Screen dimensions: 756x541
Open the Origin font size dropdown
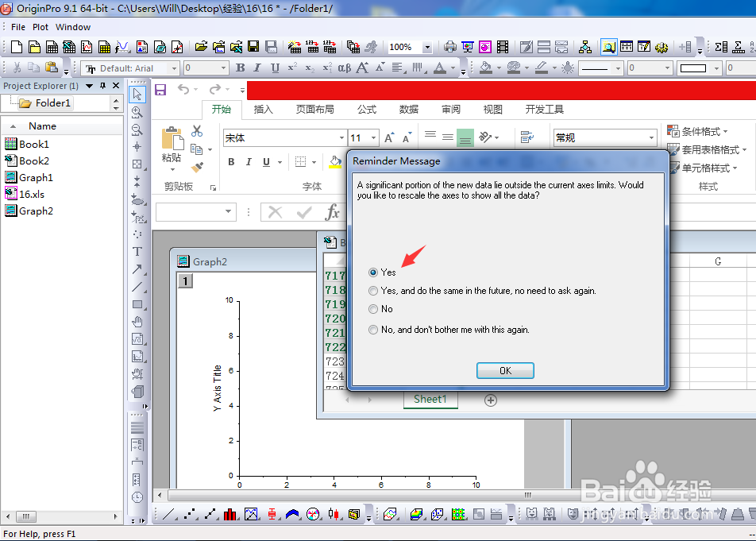pos(223,68)
